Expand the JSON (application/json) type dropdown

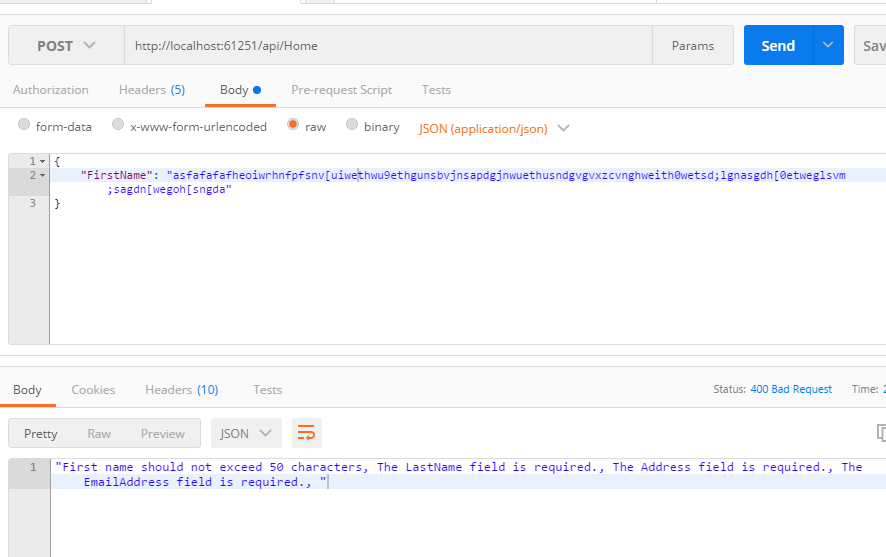(x=563, y=128)
